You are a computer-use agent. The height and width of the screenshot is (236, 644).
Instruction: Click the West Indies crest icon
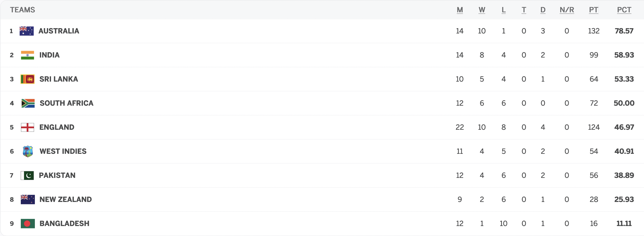coord(28,151)
